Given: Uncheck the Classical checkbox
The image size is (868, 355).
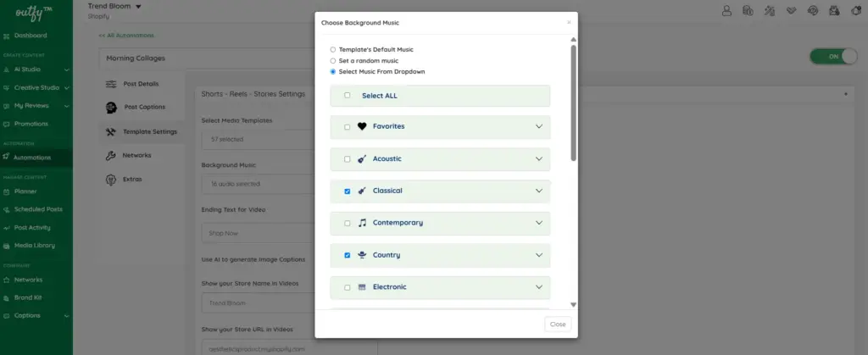Looking at the screenshot, I should coord(347,191).
